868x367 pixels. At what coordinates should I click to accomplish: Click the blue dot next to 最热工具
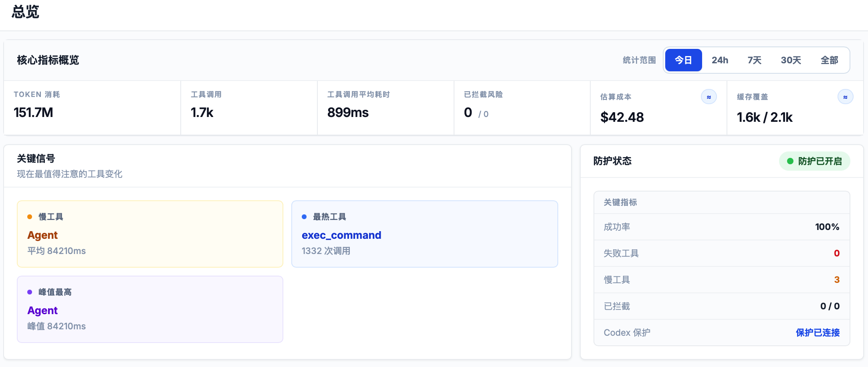304,217
